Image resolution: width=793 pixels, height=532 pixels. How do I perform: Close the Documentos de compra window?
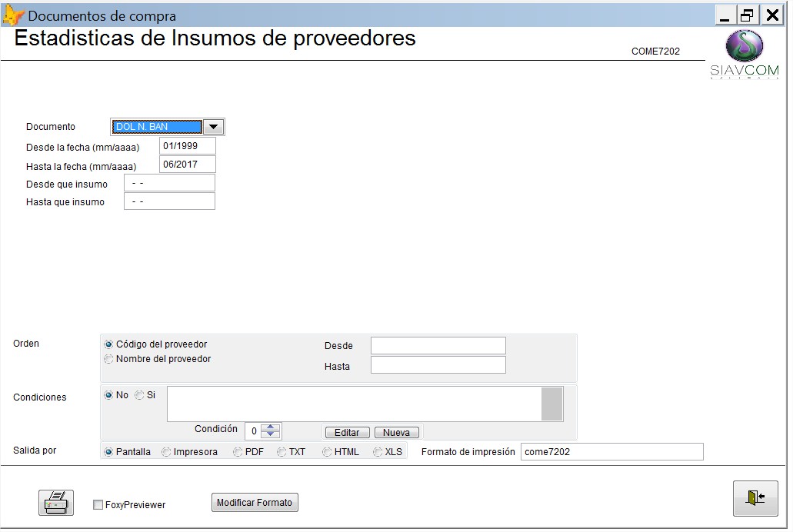pyautogui.click(x=772, y=15)
